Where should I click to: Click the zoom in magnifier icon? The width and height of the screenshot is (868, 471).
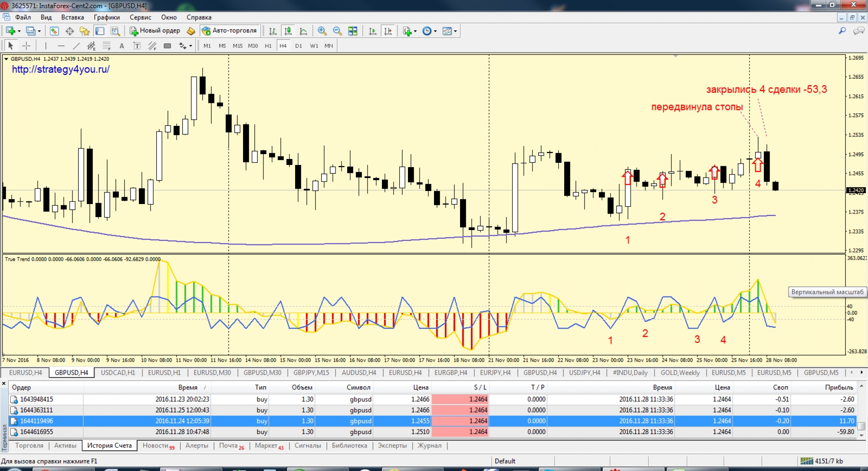[322, 31]
